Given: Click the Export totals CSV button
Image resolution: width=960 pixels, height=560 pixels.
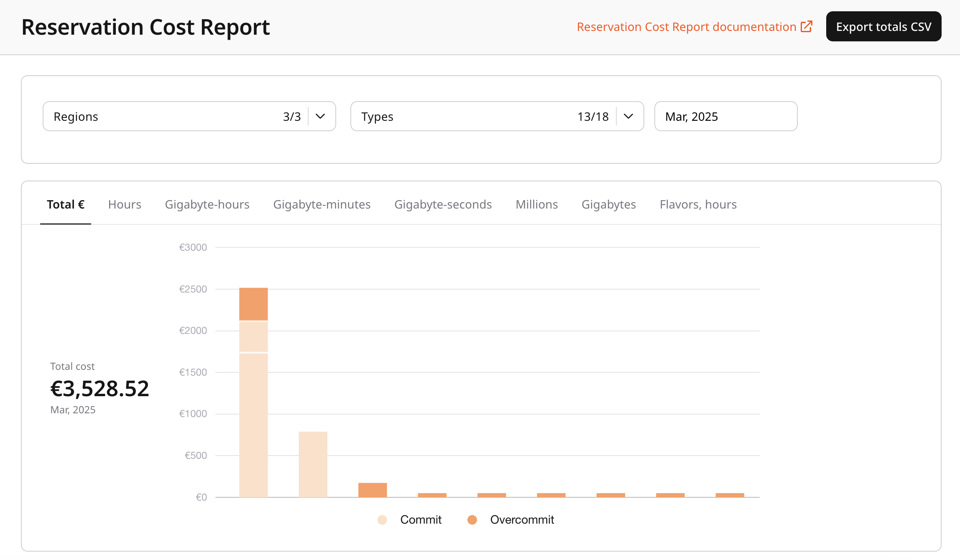Looking at the screenshot, I should tap(883, 26).
